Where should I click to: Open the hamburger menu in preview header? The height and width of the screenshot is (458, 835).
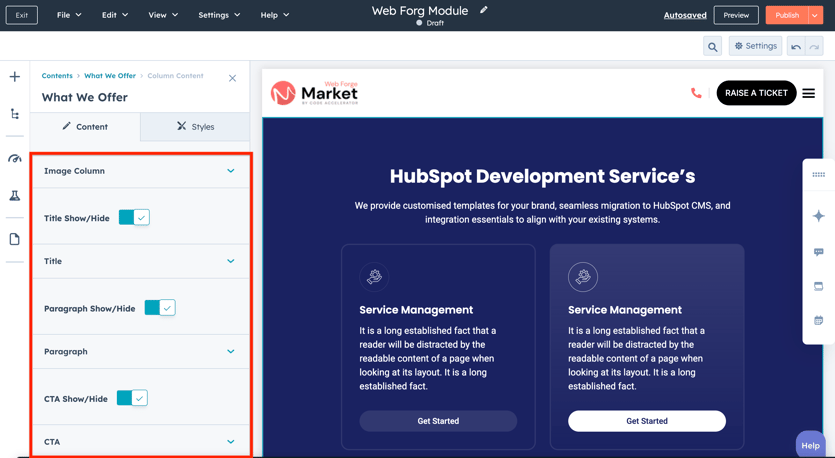click(x=808, y=93)
